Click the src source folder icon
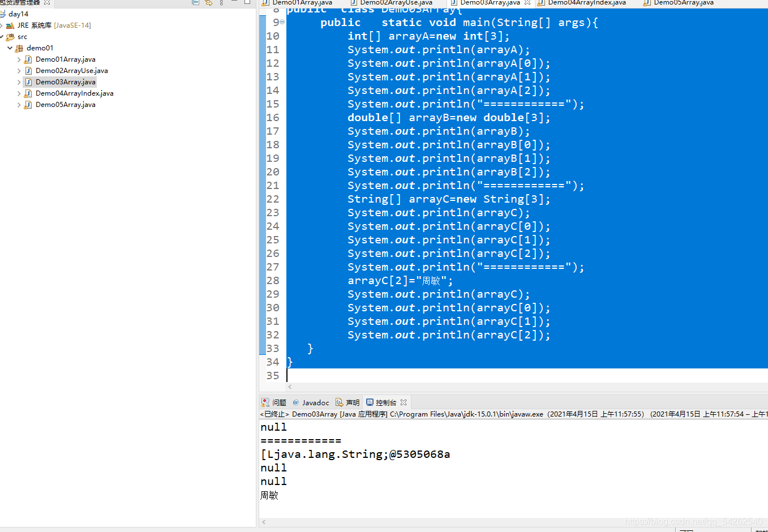Screen dimensions: 768x532 (10, 37)
